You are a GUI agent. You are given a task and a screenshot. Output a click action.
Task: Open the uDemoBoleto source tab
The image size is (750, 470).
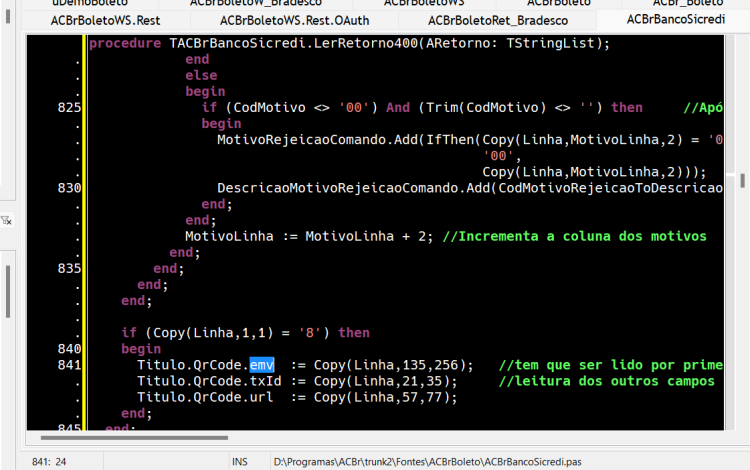(x=90, y=4)
